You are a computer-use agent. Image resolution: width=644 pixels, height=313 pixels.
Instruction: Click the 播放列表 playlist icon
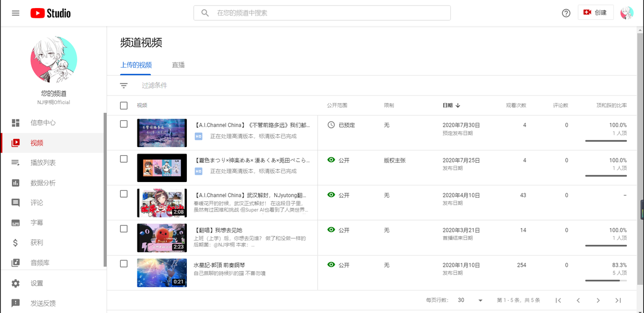[x=16, y=163]
